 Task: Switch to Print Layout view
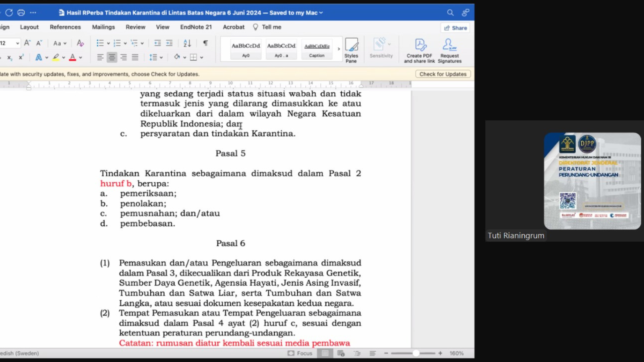point(325,353)
